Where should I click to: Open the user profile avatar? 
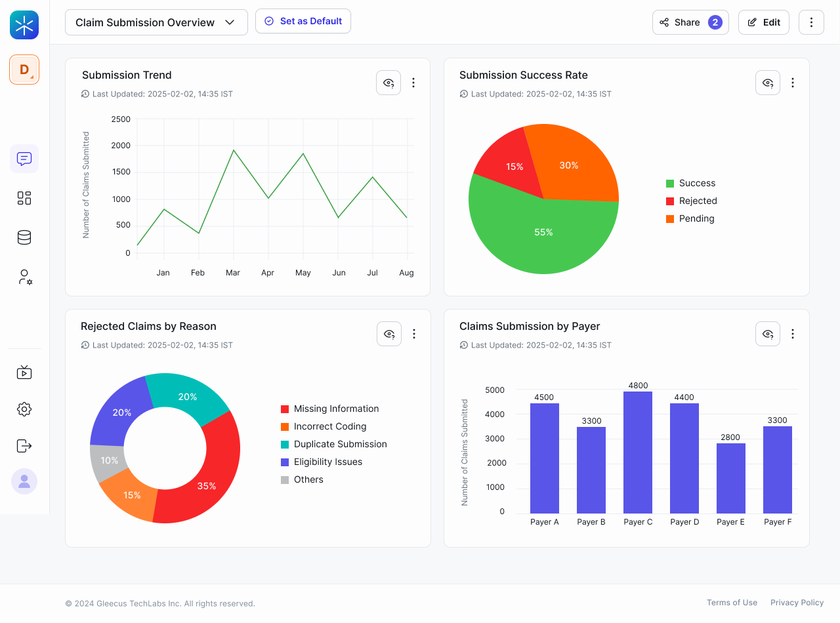point(24,481)
